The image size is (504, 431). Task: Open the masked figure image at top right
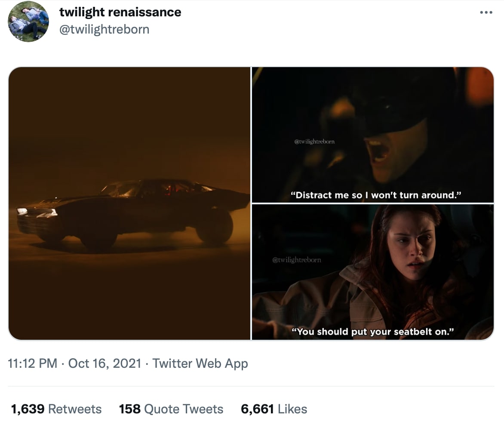pyautogui.click(x=372, y=134)
